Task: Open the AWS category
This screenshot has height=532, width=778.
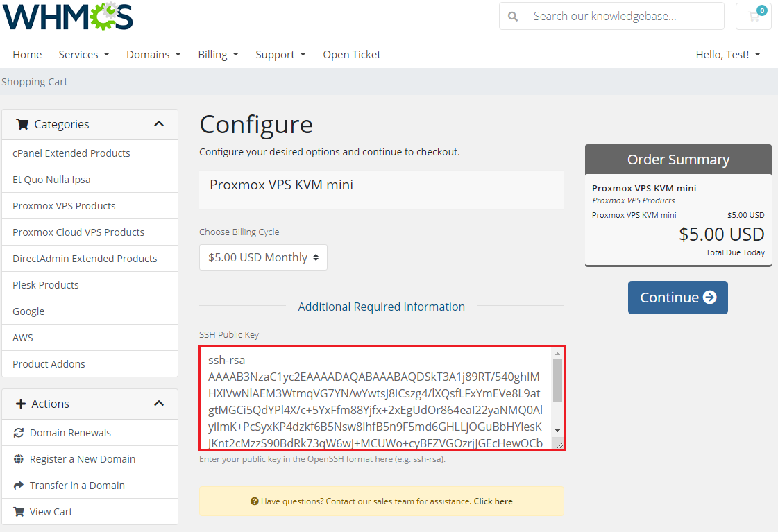Action: (90, 337)
